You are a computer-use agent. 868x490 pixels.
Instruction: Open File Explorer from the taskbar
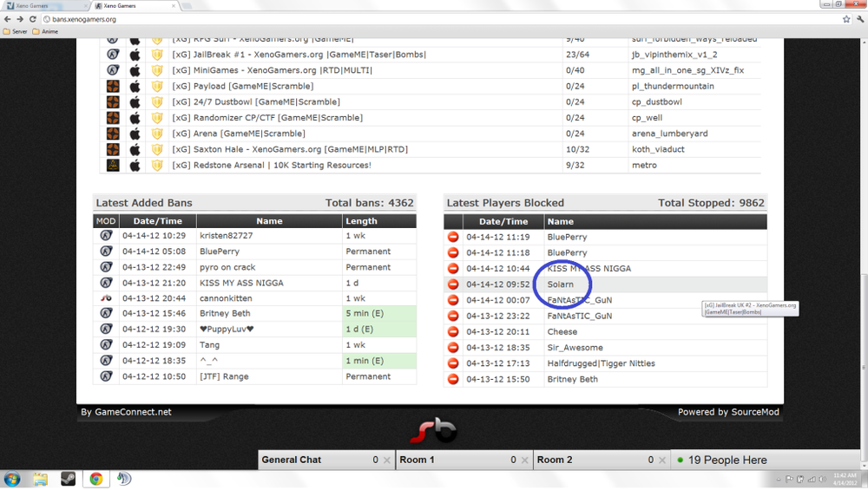tap(40, 479)
